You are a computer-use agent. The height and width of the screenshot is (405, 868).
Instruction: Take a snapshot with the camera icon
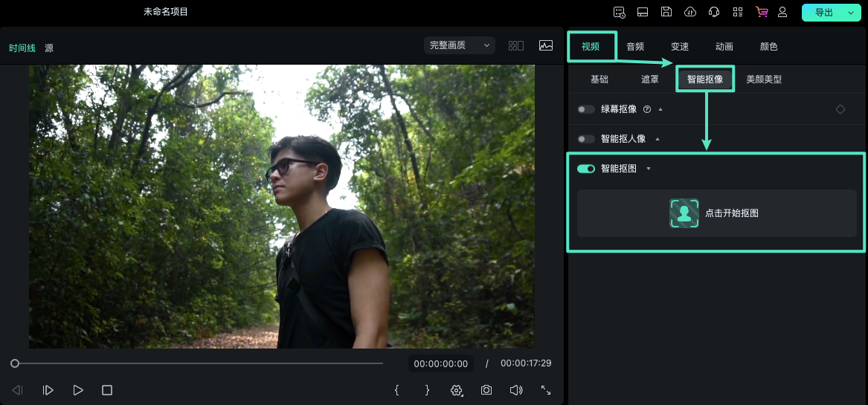tap(486, 390)
